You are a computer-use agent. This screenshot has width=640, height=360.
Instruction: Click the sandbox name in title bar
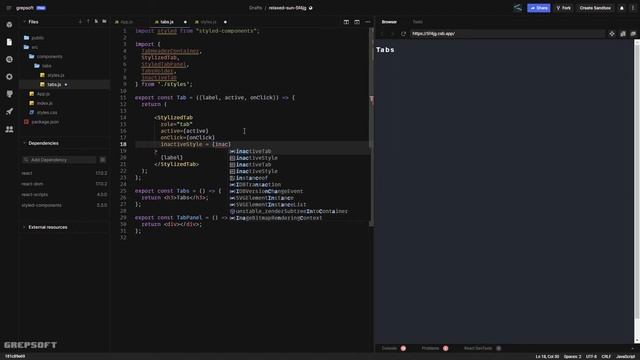point(287,8)
